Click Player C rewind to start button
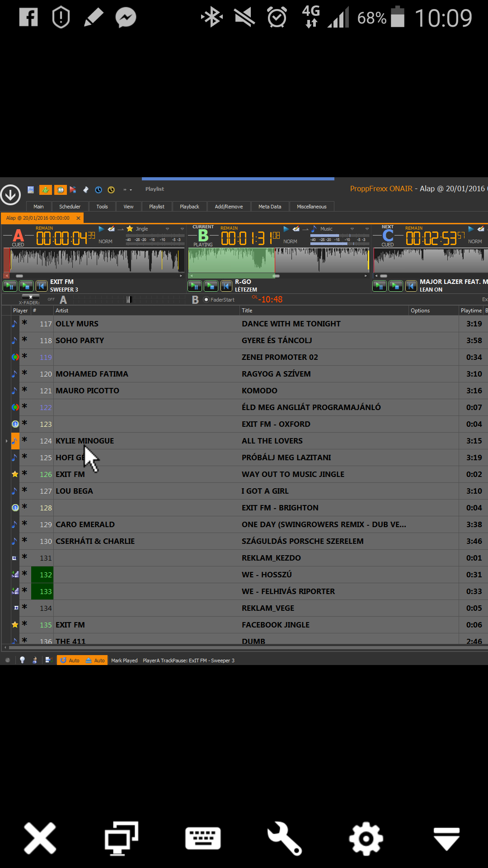 pyautogui.click(x=411, y=286)
